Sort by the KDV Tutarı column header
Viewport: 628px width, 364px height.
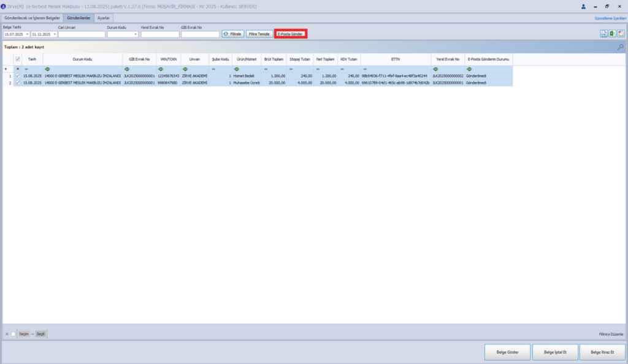[349, 59]
